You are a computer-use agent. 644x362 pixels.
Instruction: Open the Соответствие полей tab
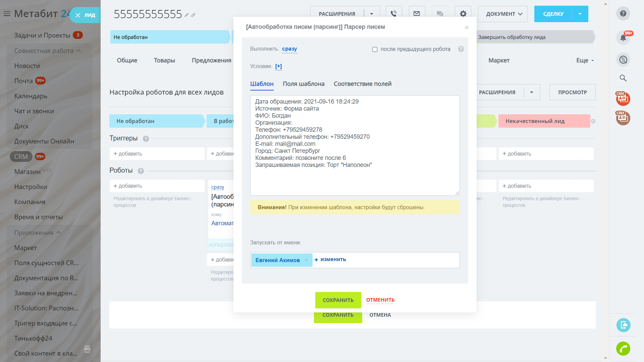pos(362,84)
